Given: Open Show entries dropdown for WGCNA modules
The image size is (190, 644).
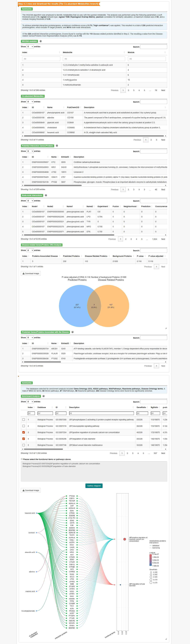Looking at the screenshot, I should (30, 46).
